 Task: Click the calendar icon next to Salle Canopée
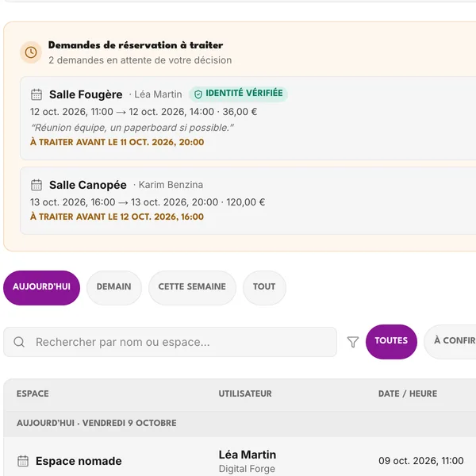(x=36, y=185)
